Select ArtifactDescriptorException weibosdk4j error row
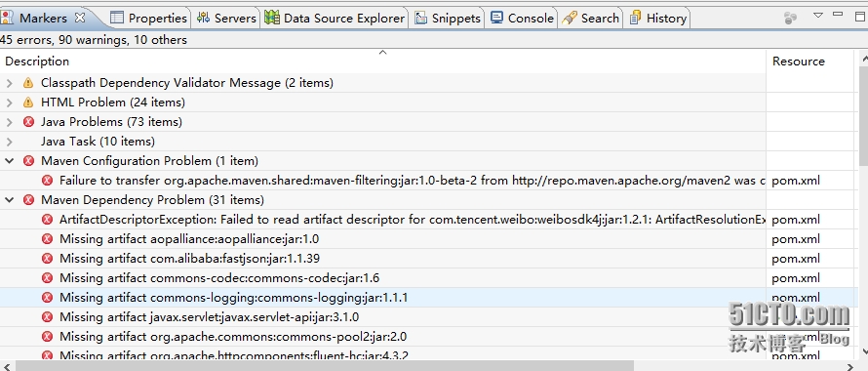 pos(413,220)
